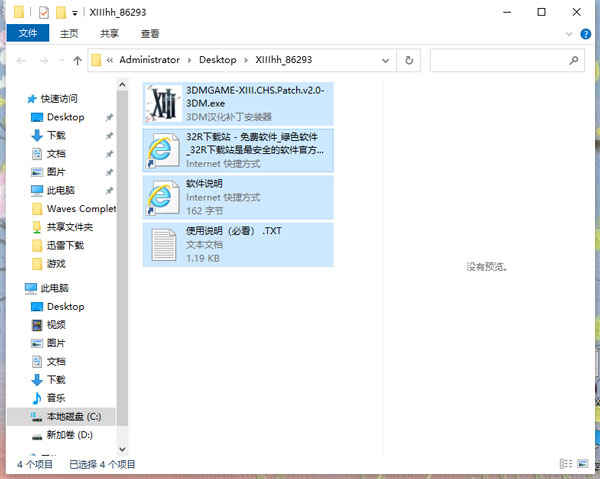This screenshot has width=600, height=479.
Task: Select the 使用说明（必看）.TXT text document
Action: [x=238, y=244]
